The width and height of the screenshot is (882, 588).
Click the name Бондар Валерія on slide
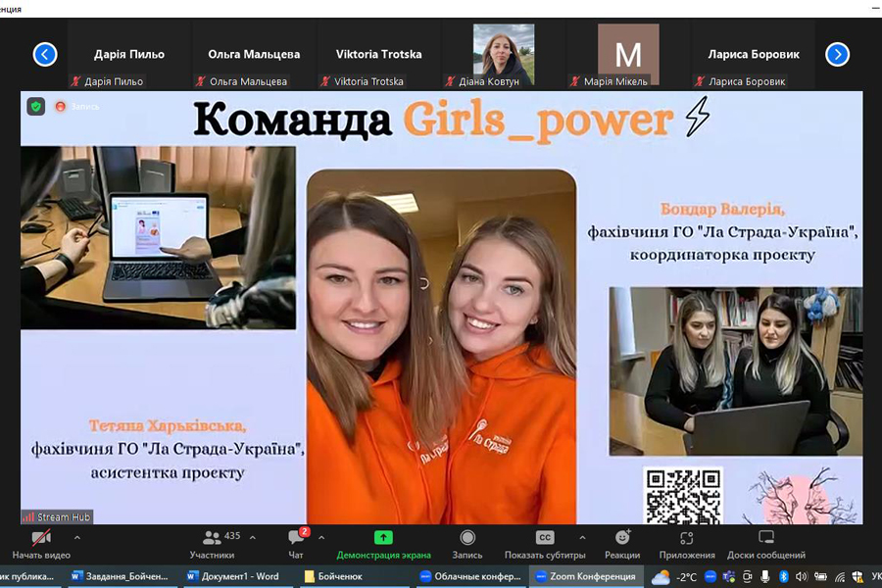point(722,210)
